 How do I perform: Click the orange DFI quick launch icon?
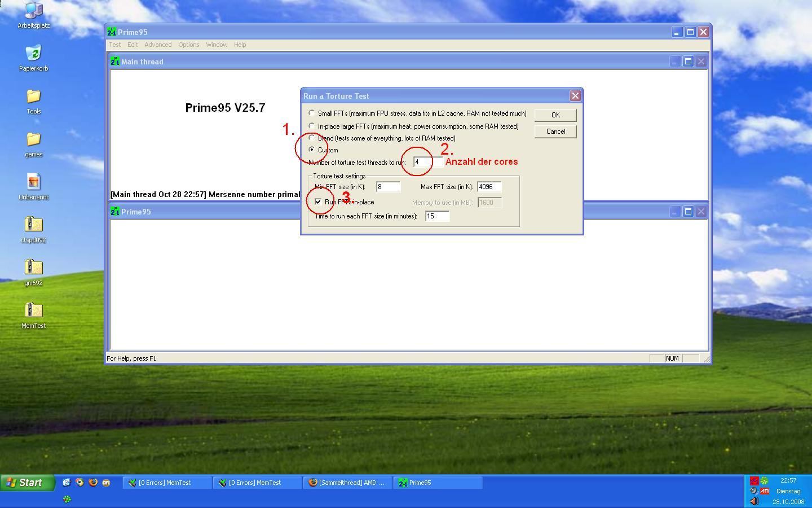[x=106, y=483]
